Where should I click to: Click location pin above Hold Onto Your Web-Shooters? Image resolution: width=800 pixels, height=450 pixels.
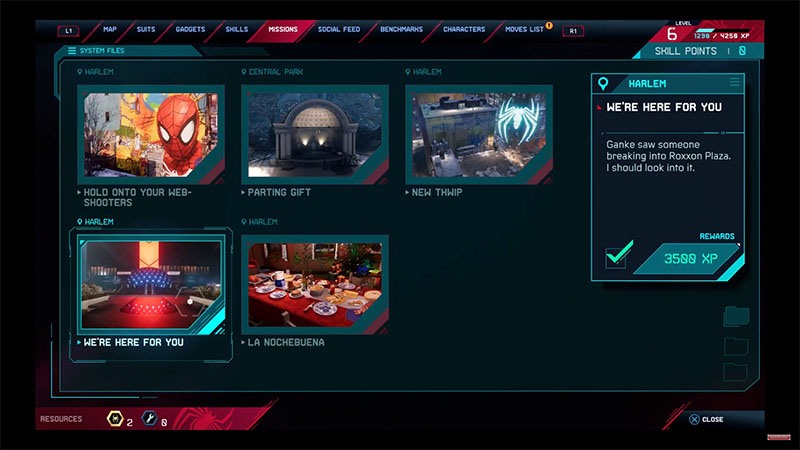pos(80,72)
